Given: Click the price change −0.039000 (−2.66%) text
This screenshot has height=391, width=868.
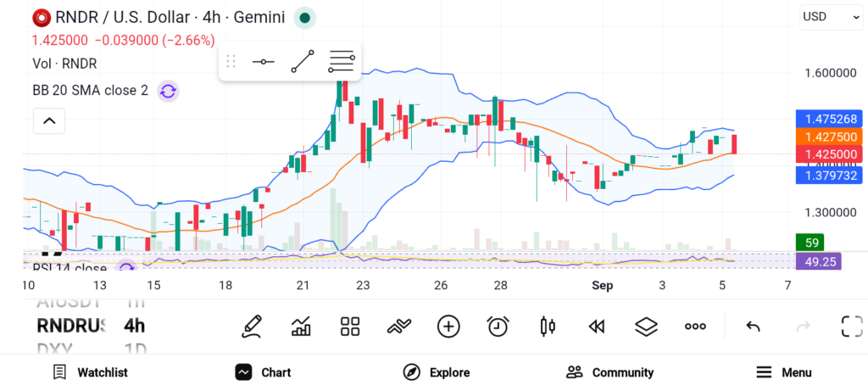Looking at the screenshot, I should [154, 41].
